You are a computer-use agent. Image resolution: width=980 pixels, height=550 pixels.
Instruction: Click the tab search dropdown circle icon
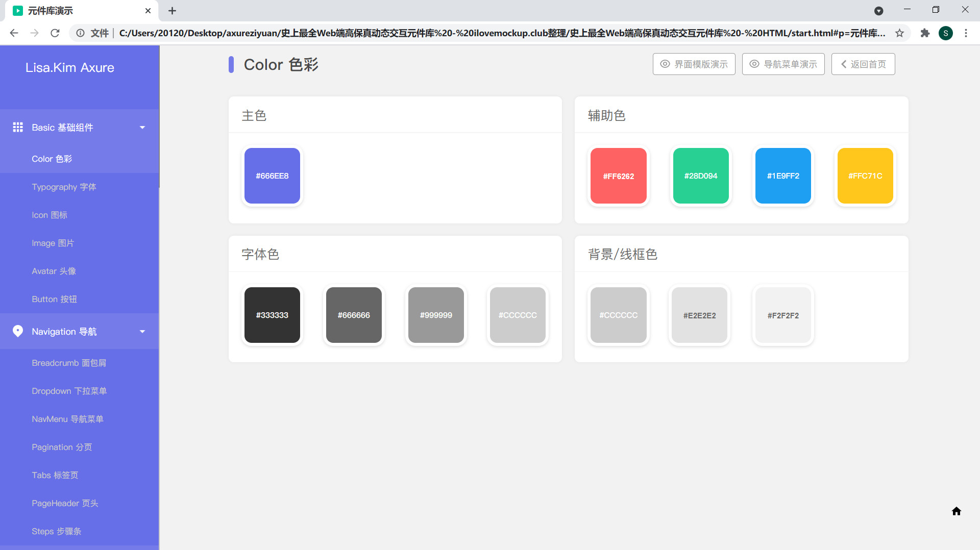click(x=879, y=11)
